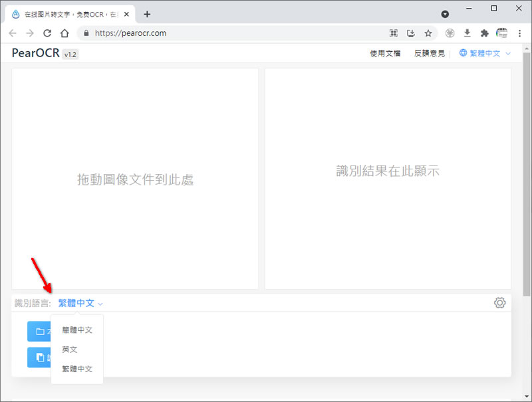Click the 識別語言 label
The width and height of the screenshot is (532, 402).
pyautogui.click(x=33, y=303)
